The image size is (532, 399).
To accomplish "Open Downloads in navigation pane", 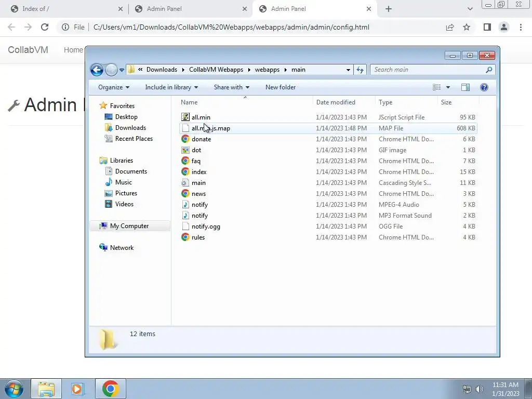I will click(x=126, y=128).
